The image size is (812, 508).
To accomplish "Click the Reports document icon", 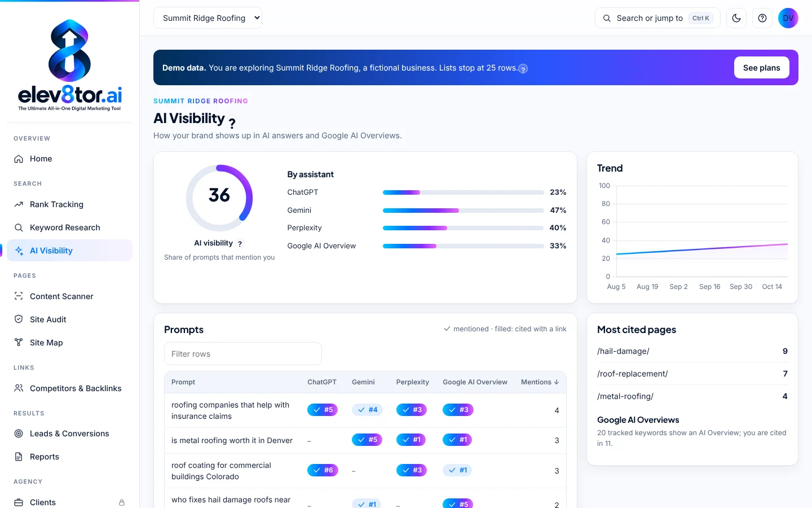I will (x=19, y=457).
